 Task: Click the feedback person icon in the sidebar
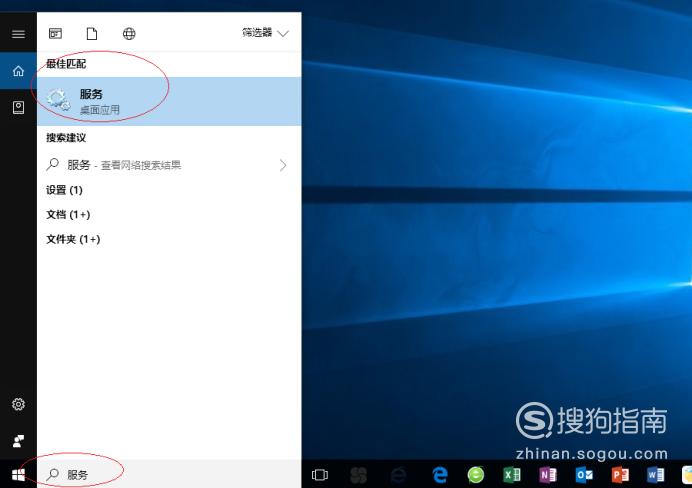pos(18,441)
